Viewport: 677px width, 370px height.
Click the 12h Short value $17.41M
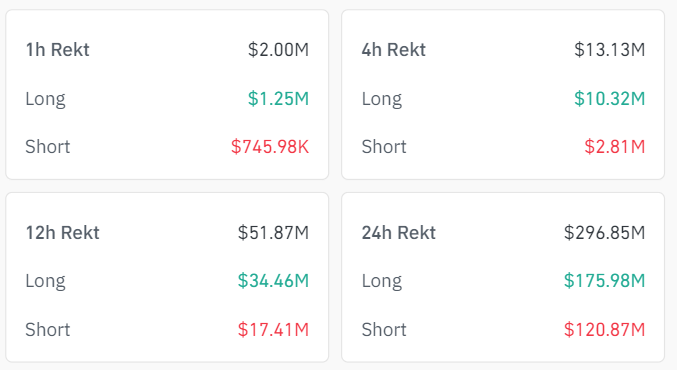(x=273, y=330)
